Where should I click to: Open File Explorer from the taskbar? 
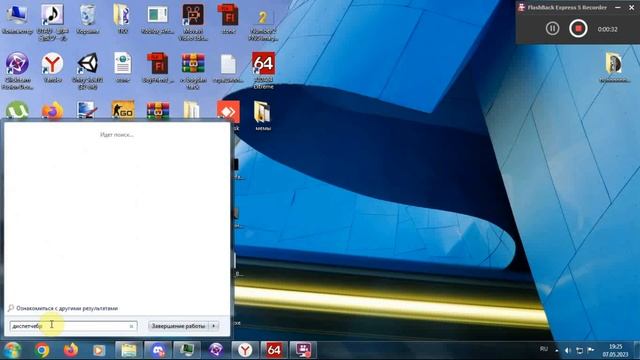click(129, 350)
